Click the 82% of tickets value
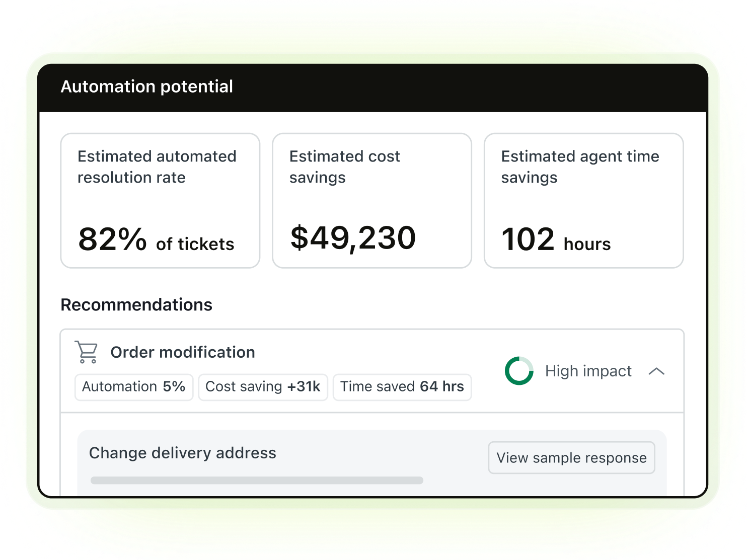Image resolution: width=747 pixels, height=560 pixels. [x=156, y=239]
